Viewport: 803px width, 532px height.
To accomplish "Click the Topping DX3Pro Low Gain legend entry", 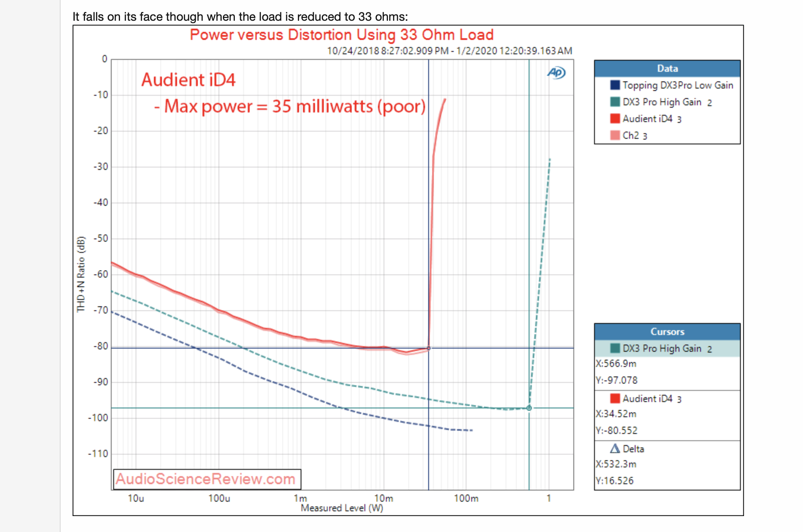I will pos(671,85).
